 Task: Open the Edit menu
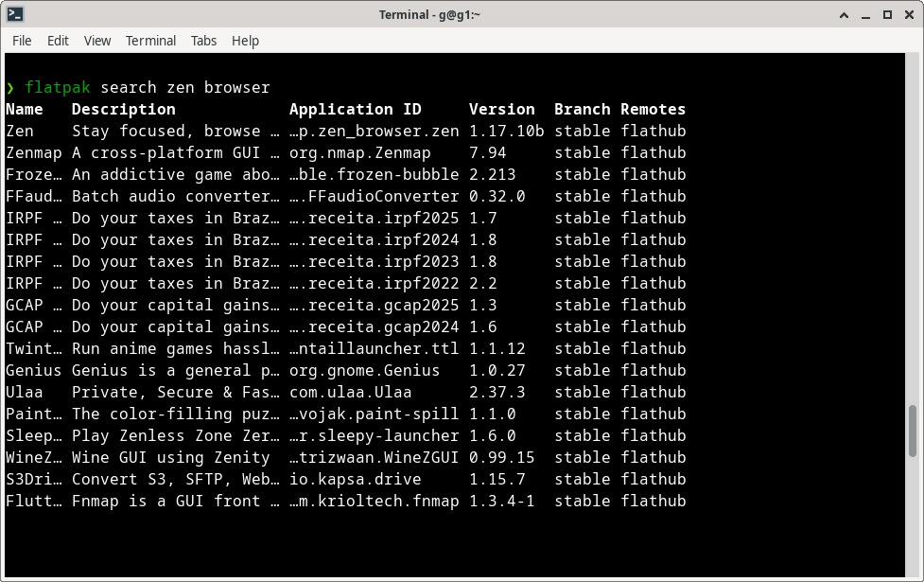58,41
